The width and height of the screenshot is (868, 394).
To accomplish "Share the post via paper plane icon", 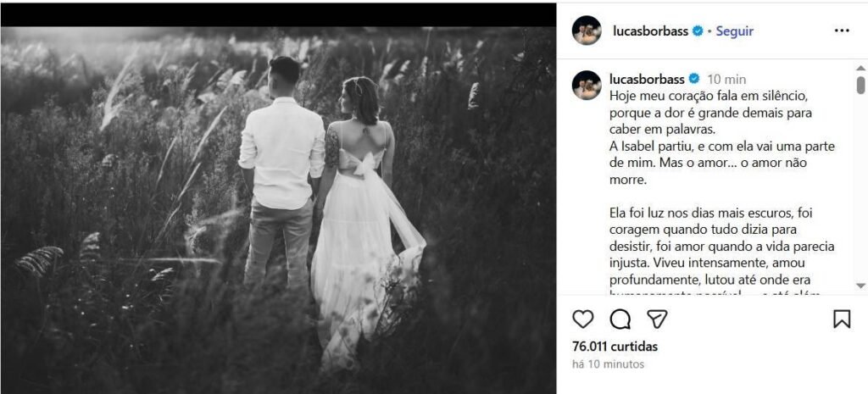I will [657, 319].
